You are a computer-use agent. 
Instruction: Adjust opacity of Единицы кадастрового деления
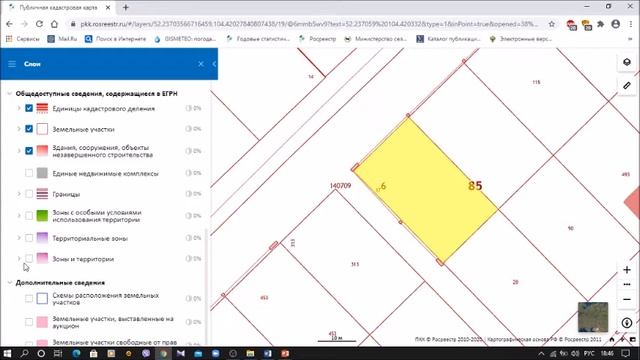193,108
